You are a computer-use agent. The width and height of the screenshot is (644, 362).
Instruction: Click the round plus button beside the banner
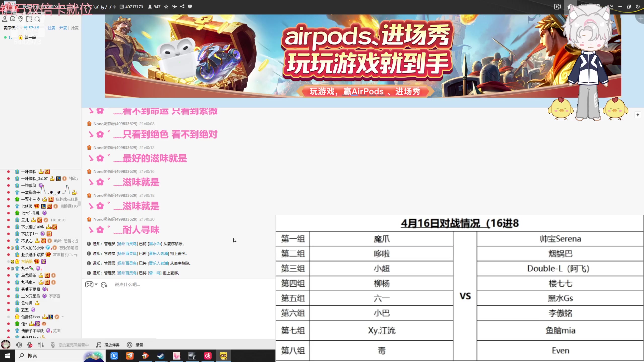pos(640,19)
